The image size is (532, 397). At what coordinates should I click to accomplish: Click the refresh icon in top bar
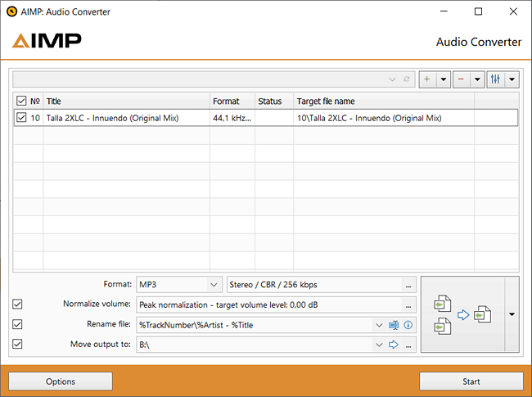(407, 79)
